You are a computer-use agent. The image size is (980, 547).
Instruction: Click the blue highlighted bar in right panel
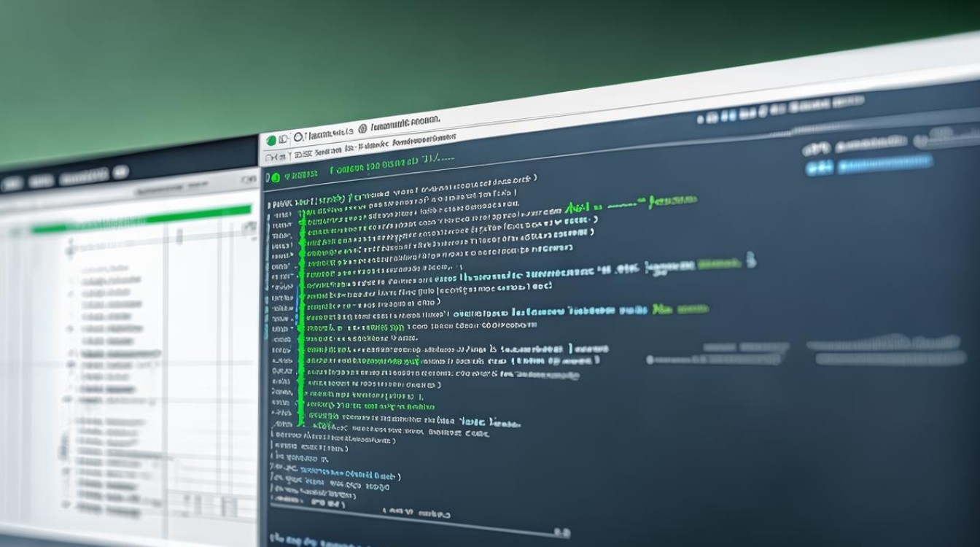click(884, 163)
